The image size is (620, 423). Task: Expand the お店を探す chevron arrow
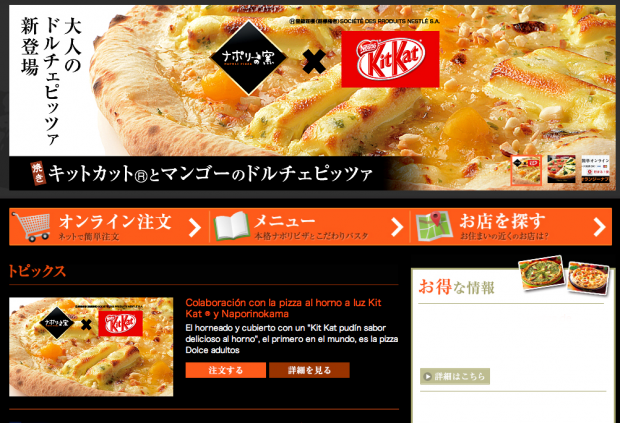599,227
